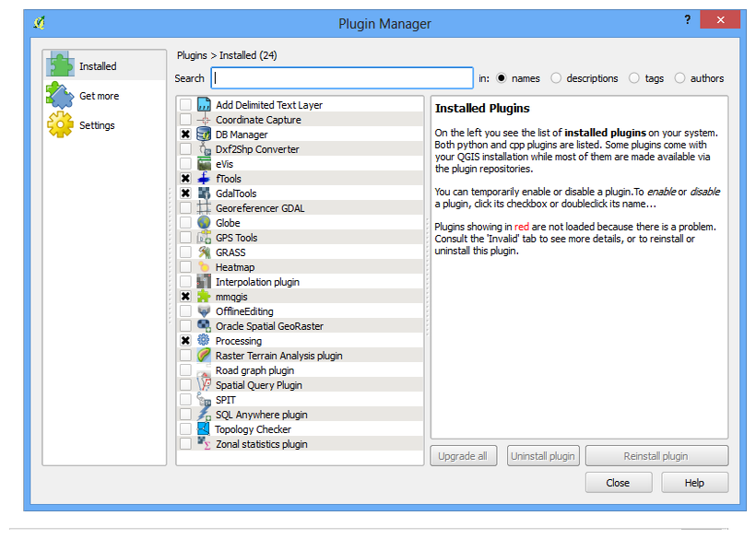Enable the GRASS plugin checkbox
The height and width of the screenshot is (539, 756).
185,252
